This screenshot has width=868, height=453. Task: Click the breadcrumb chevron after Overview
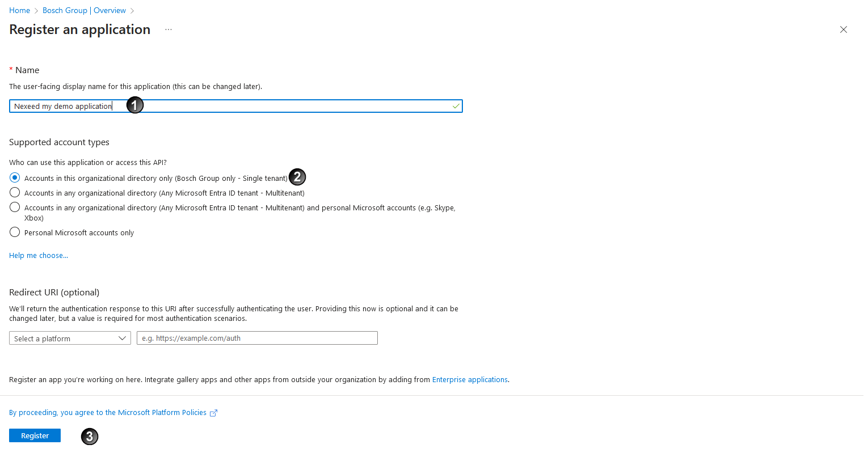point(132,10)
